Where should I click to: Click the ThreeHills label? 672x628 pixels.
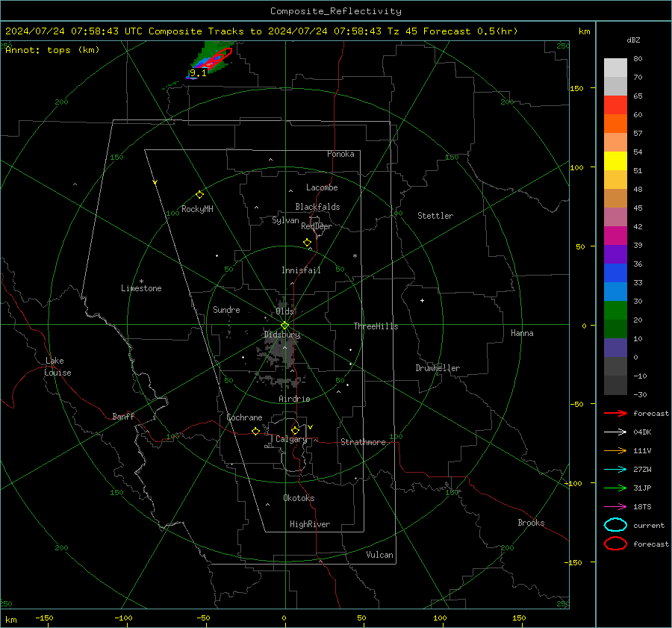tap(376, 326)
